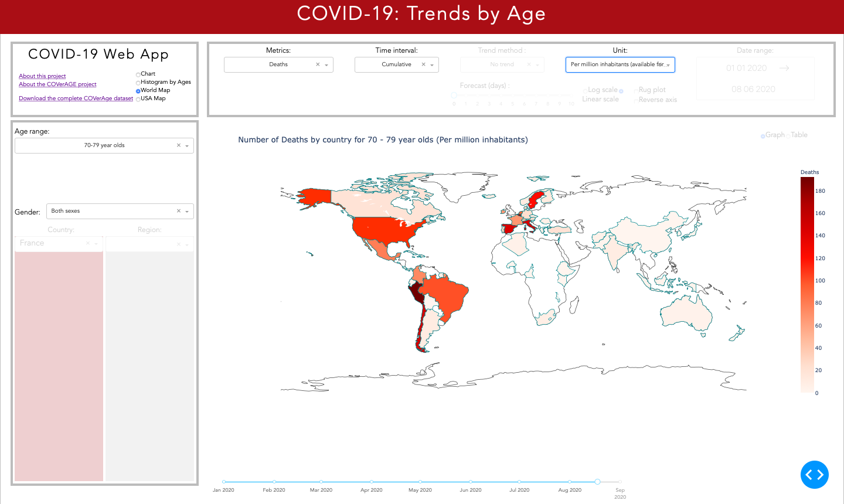The height and width of the screenshot is (504, 844).
Task: Expand the Region dropdown arrow
Action: (x=187, y=244)
